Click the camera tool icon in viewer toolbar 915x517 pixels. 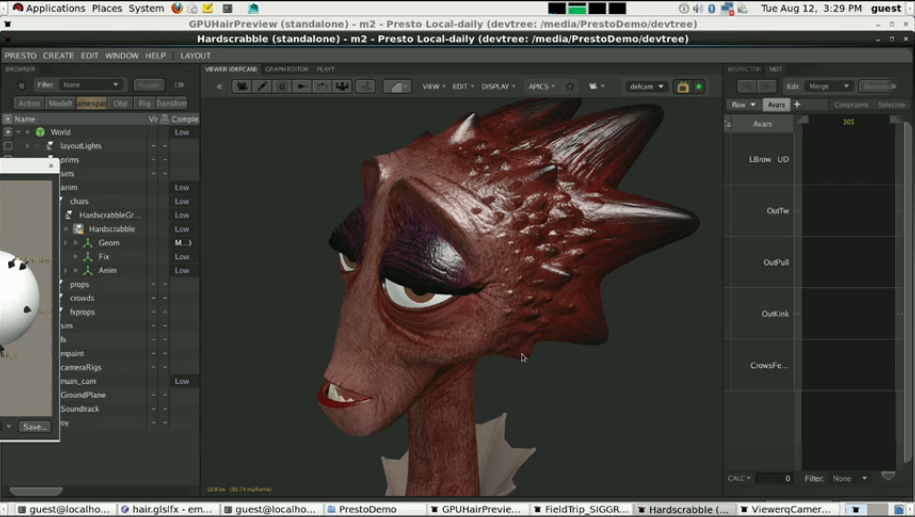tap(242, 87)
